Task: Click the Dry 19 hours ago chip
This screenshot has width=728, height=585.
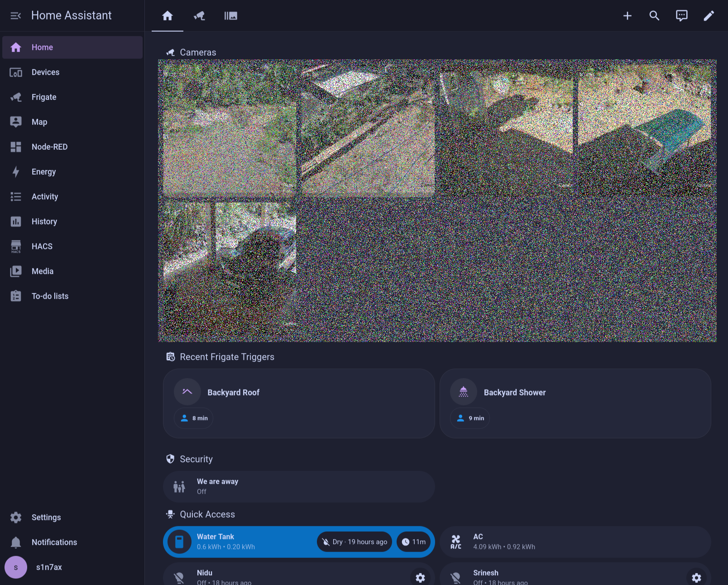Action: coord(354,542)
